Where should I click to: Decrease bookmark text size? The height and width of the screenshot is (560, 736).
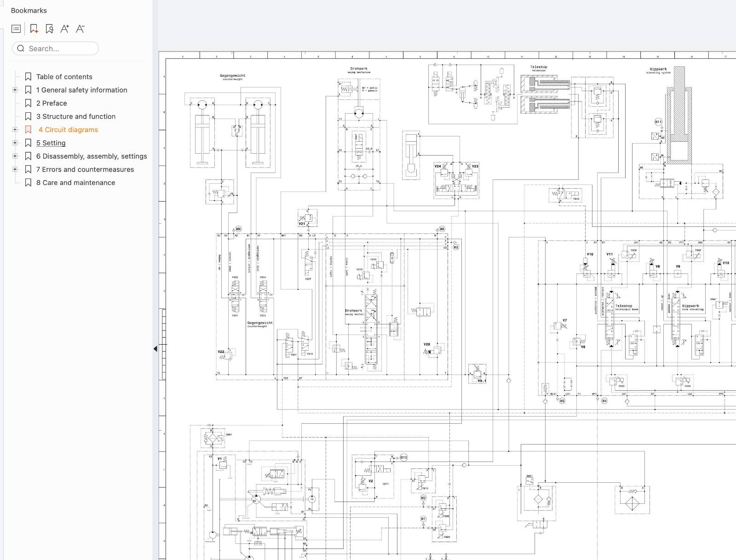(x=80, y=29)
